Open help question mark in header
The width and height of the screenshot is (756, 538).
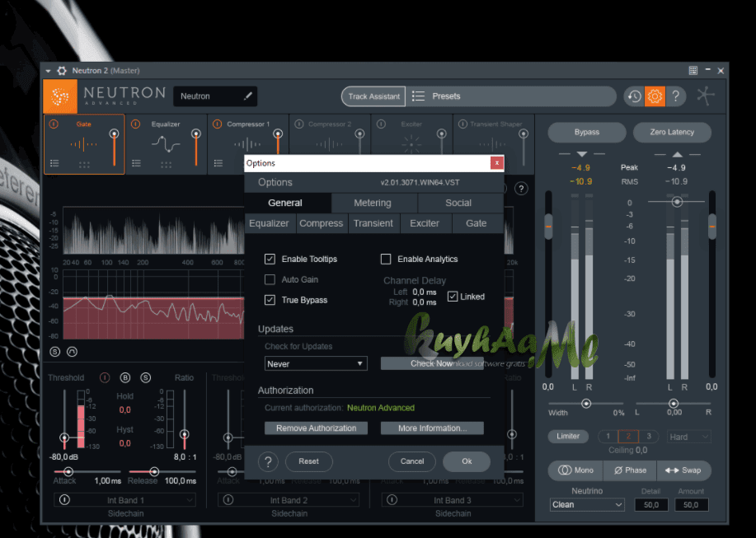pyautogui.click(x=676, y=96)
